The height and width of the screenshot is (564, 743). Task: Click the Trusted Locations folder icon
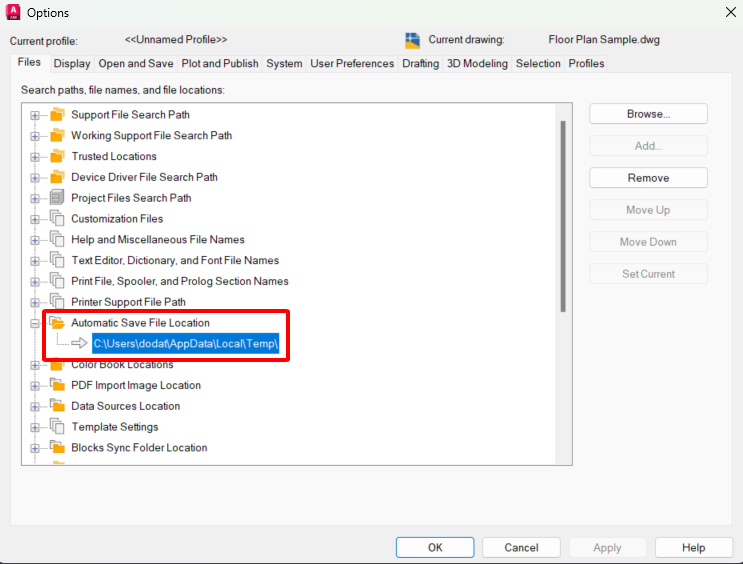pos(57,156)
